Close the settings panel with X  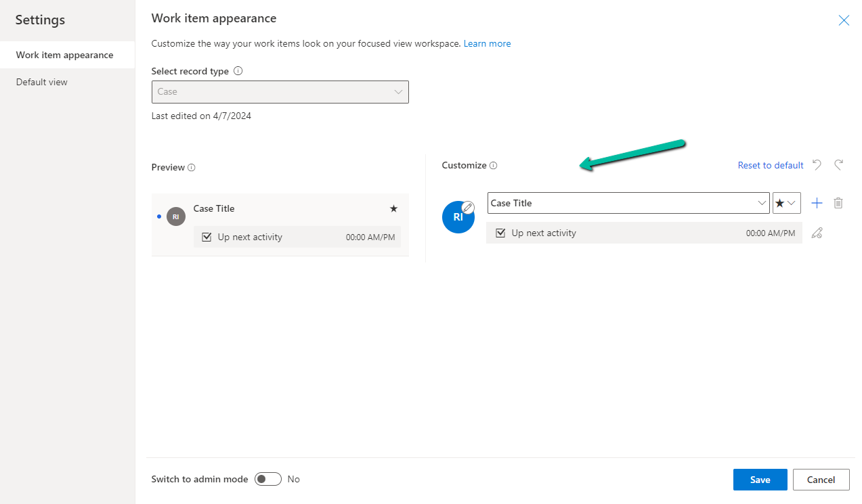[x=844, y=20]
